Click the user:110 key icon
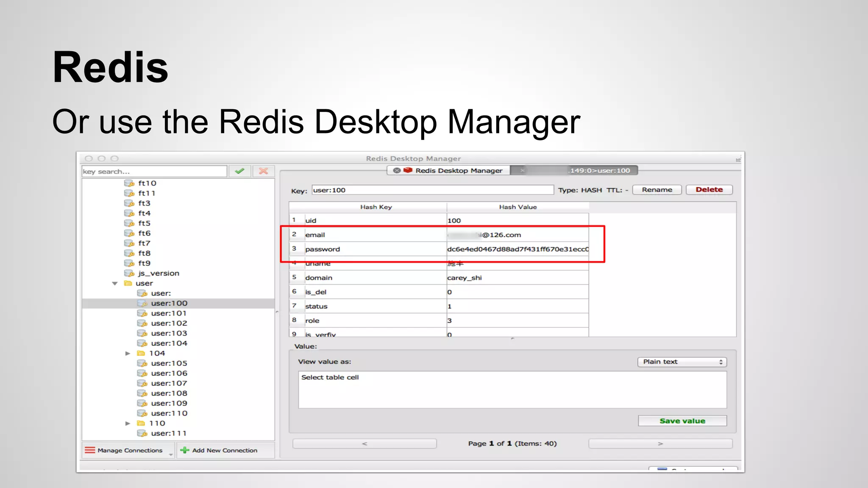This screenshot has width=868, height=488. 142,413
